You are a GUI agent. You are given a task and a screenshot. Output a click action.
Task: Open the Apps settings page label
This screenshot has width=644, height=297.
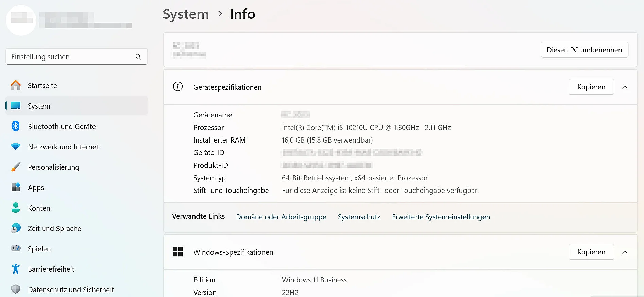pos(36,188)
